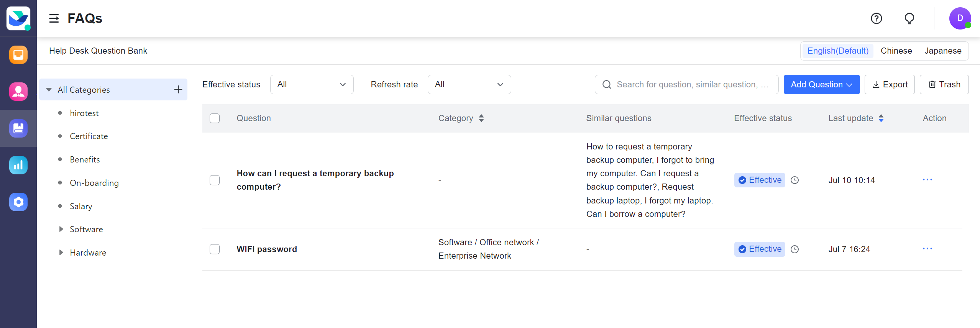The width and height of the screenshot is (980, 328).
Task: Open the Refresh rate dropdown
Action: (469, 85)
